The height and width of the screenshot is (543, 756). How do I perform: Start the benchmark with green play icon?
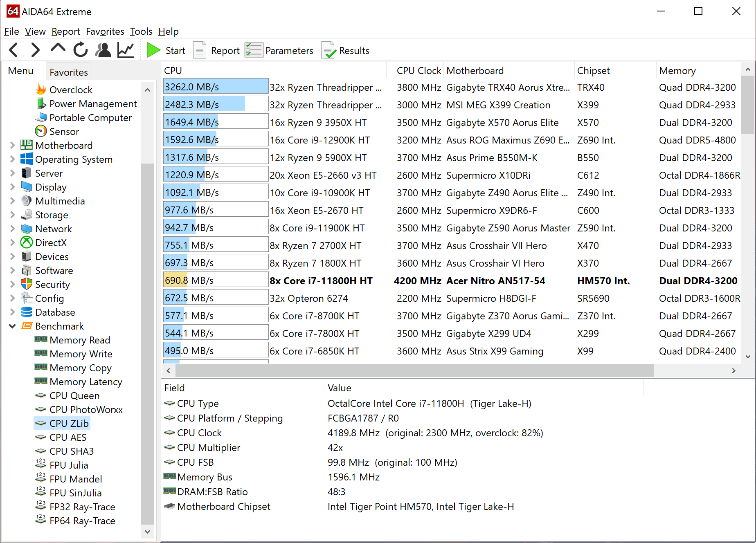click(153, 50)
